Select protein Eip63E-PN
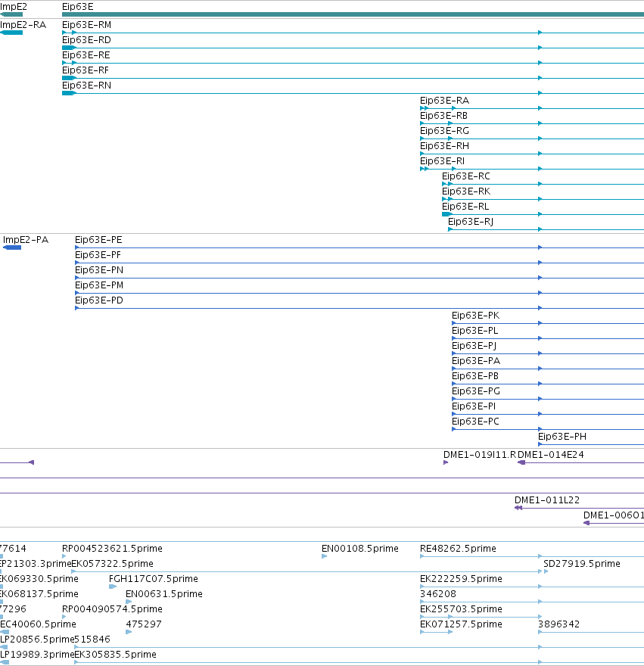 [99, 270]
